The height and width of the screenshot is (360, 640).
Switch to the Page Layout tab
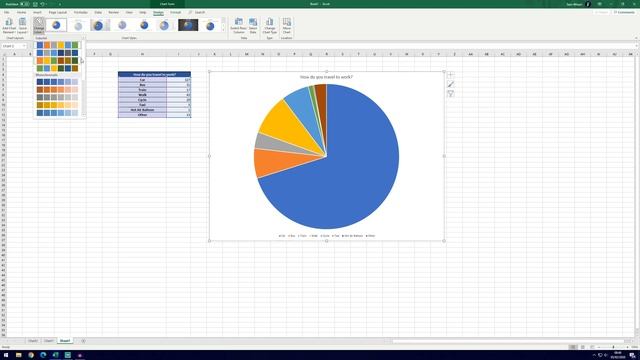click(x=58, y=13)
